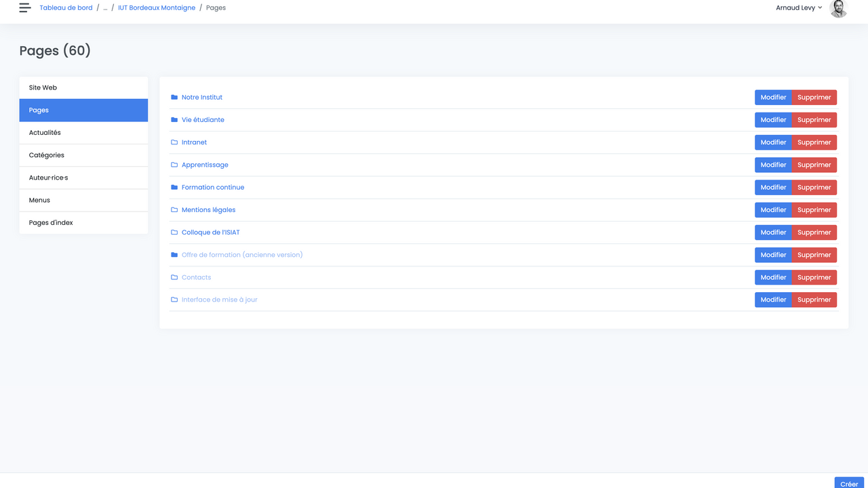
Task: Click the folder icon beside Vie étudiante
Action: [174, 119]
